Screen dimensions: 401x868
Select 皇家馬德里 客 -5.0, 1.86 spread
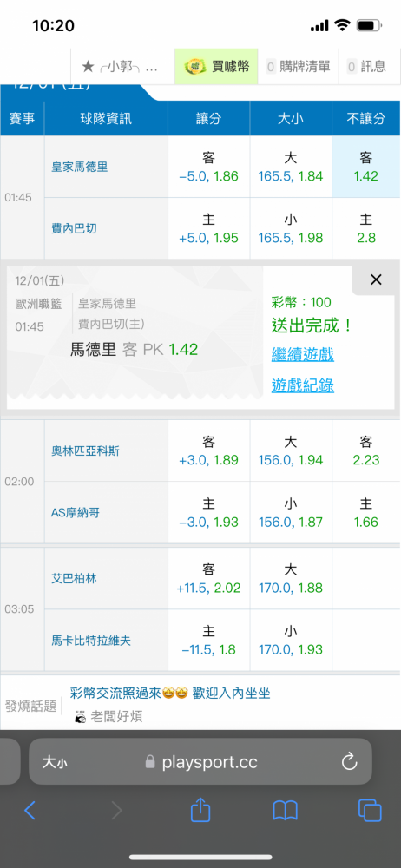209,168
